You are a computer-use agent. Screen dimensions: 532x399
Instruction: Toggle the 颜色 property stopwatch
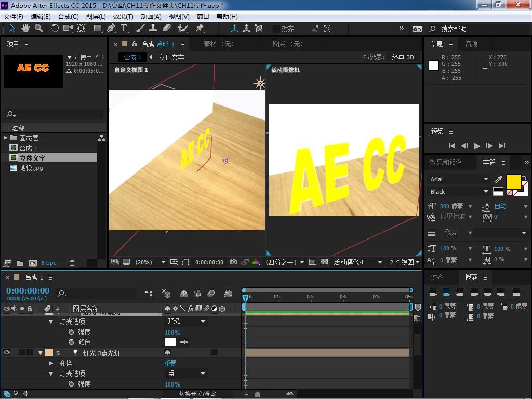point(71,342)
